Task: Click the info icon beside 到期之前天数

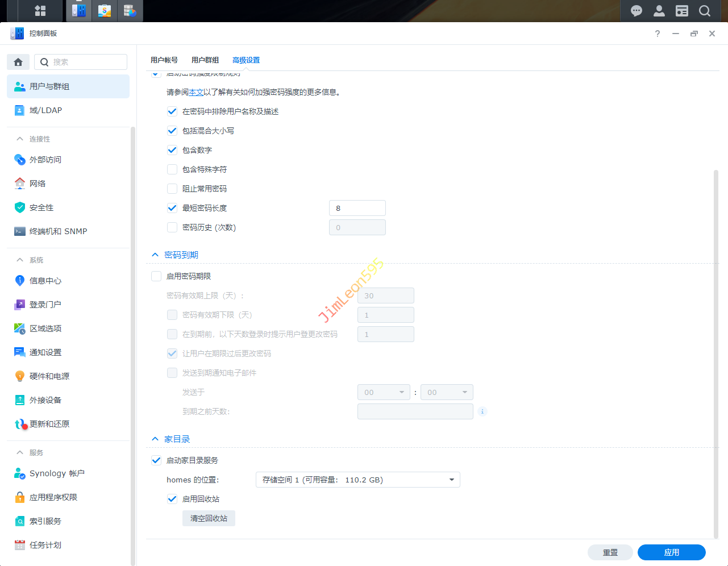Action: tap(482, 411)
